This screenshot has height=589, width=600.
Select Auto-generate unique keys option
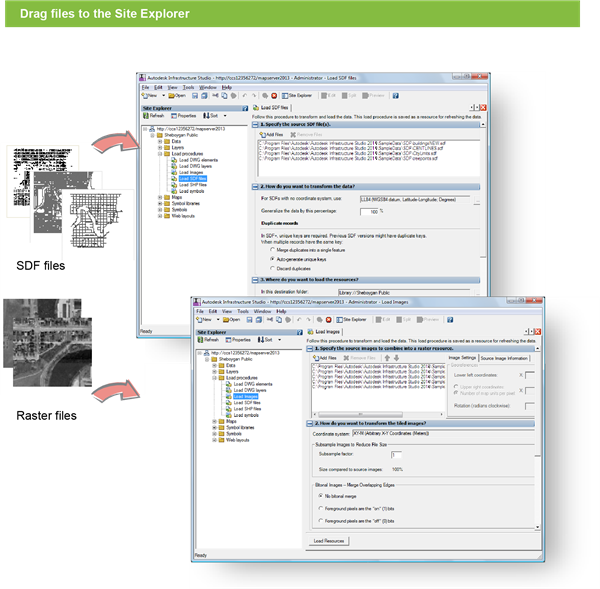[x=272, y=259]
